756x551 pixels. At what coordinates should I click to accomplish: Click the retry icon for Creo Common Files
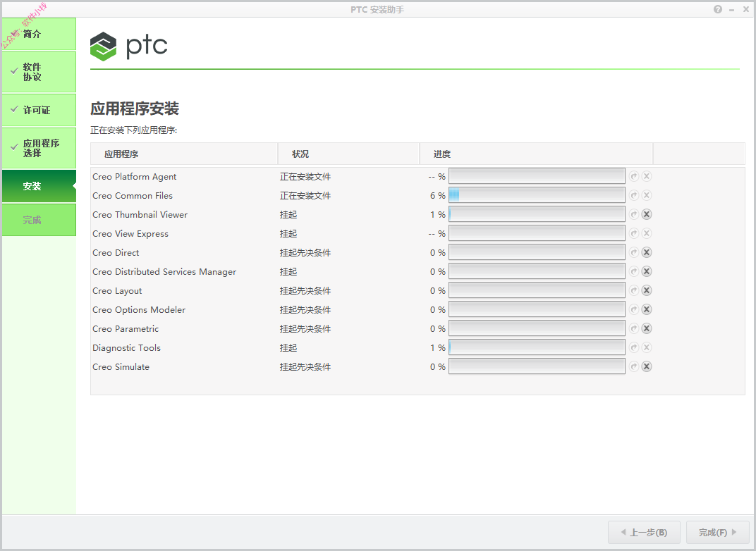coord(634,195)
